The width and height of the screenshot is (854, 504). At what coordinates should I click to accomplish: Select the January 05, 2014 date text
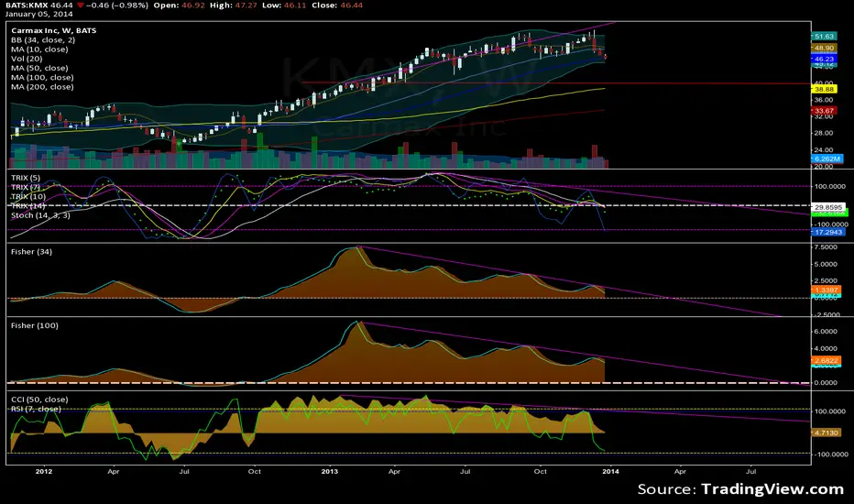[x=38, y=14]
